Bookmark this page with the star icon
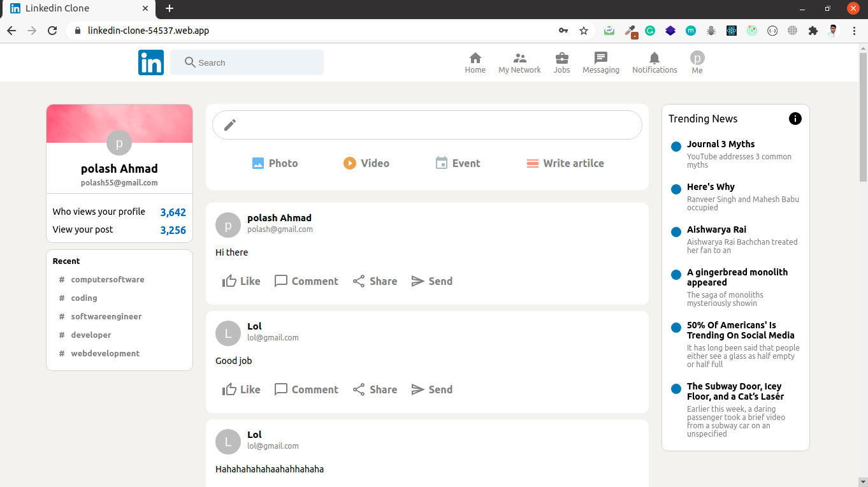 tap(583, 31)
